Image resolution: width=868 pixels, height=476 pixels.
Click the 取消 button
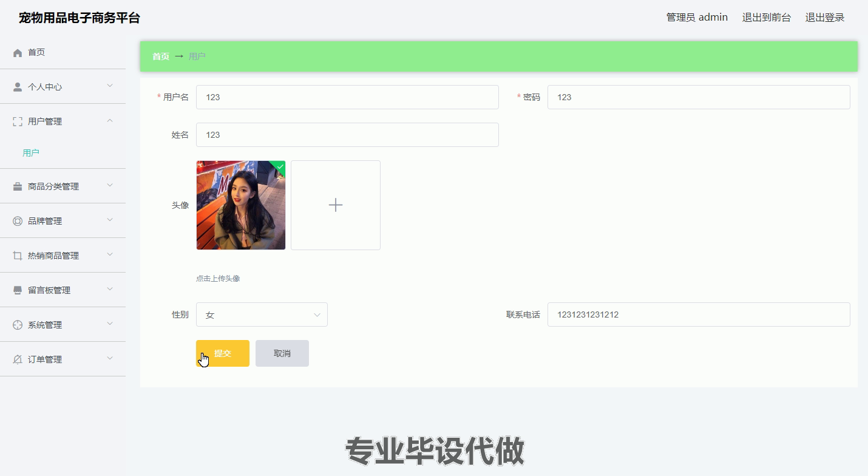[x=282, y=353]
